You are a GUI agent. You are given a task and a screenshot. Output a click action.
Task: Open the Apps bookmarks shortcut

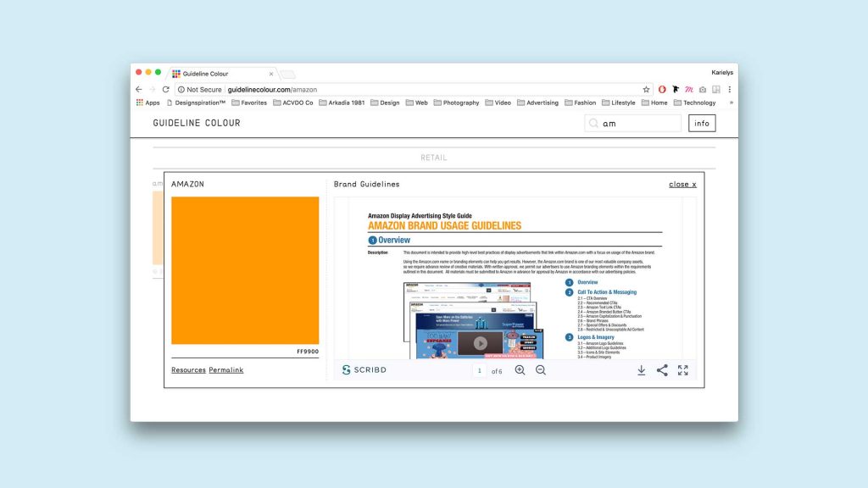(x=147, y=103)
